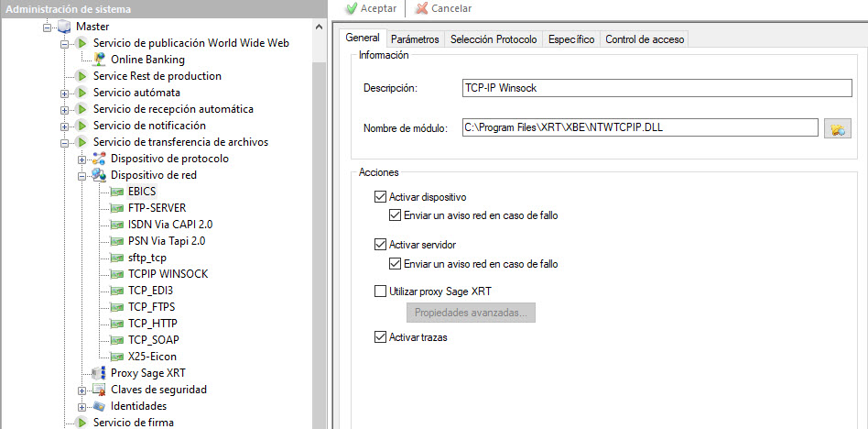868x429 pixels.
Task: Collapse the Dispositivo de red node
Action: 81,175
